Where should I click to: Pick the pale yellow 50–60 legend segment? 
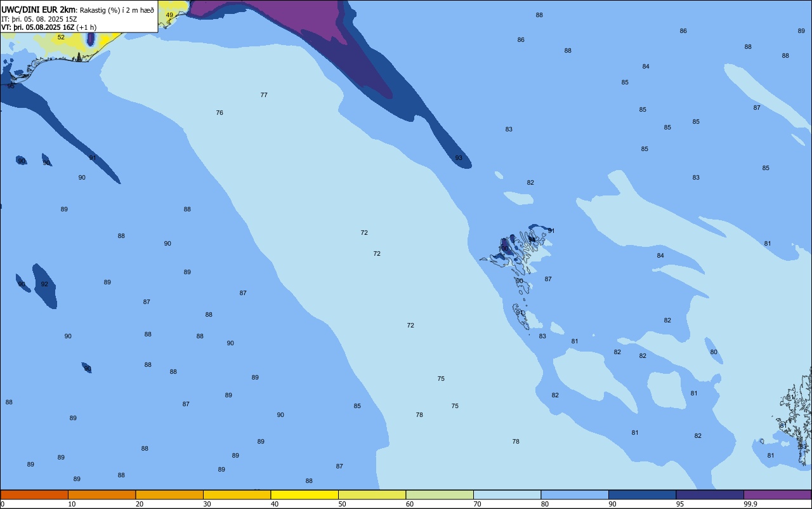[372, 494]
